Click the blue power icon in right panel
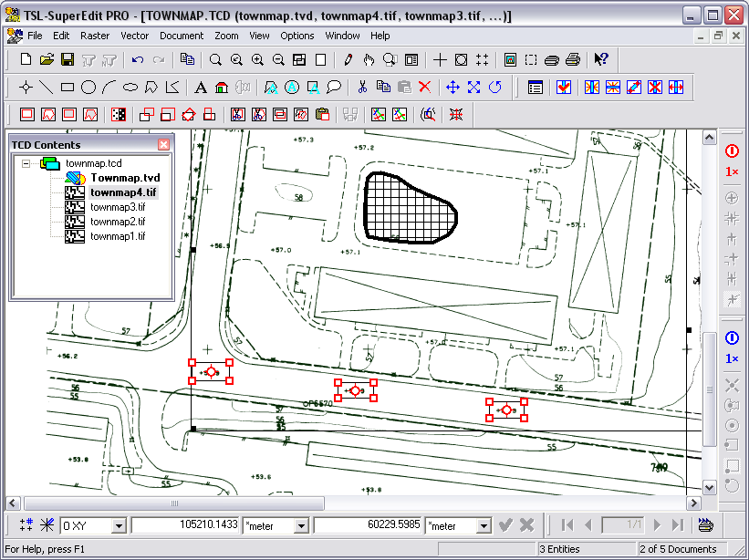The height and width of the screenshot is (560, 749). click(x=732, y=338)
